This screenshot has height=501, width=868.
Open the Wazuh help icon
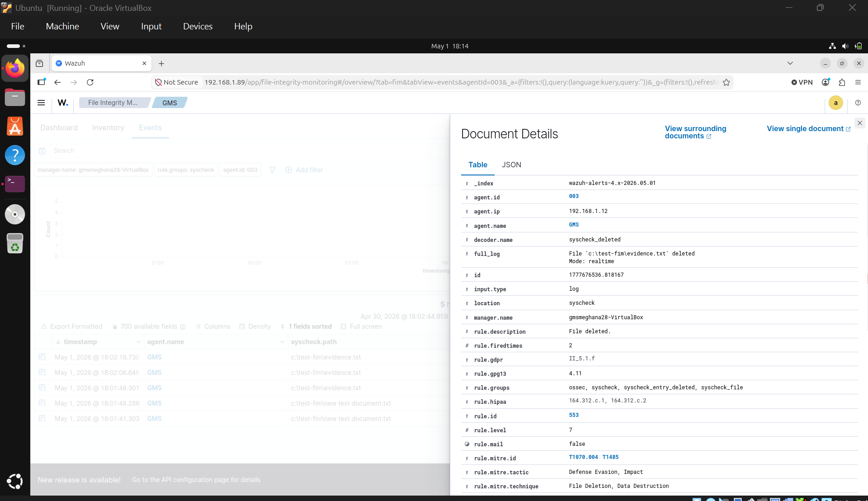[x=858, y=103]
